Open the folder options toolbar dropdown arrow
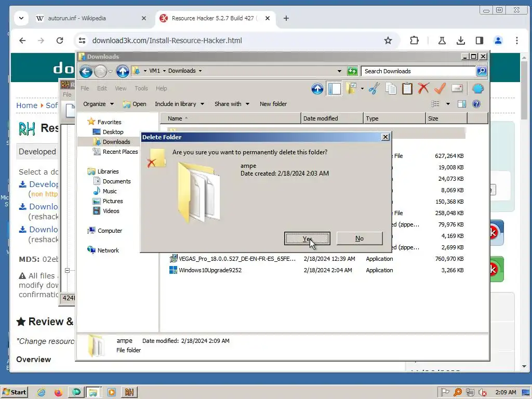Screen dimensions: 532x399 362,89
